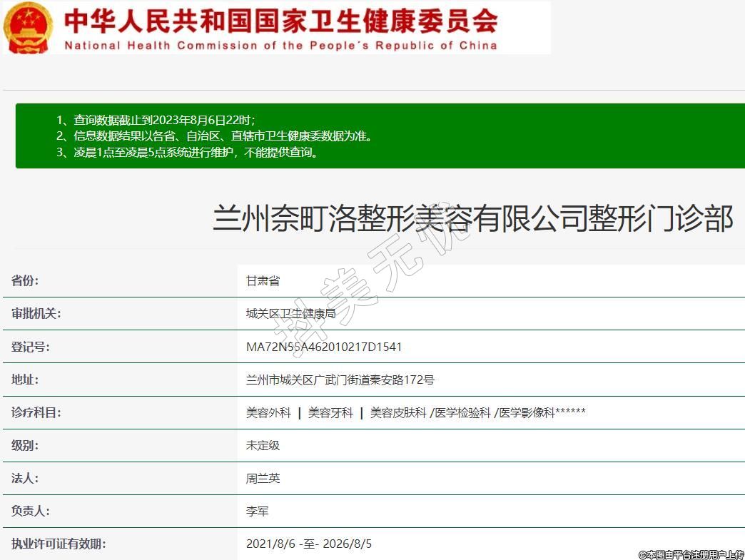The width and height of the screenshot is (745, 560).
Task: Select the 甘肃省 province value
Action: tap(263, 281)
